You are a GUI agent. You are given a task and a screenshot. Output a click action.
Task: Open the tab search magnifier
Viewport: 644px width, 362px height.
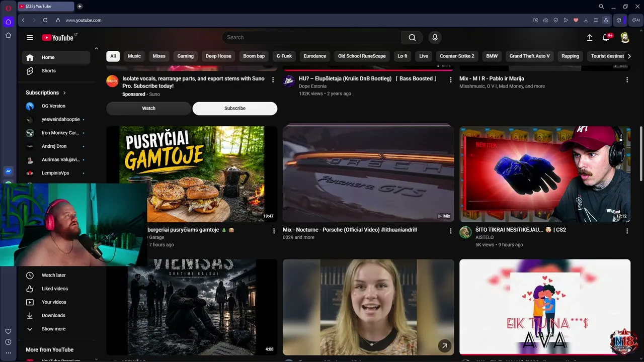tap(601, 7)
